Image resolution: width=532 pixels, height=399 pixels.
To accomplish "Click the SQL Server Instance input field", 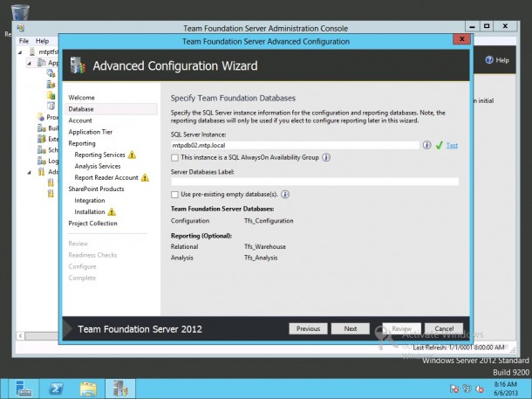I will pos(295,145).
